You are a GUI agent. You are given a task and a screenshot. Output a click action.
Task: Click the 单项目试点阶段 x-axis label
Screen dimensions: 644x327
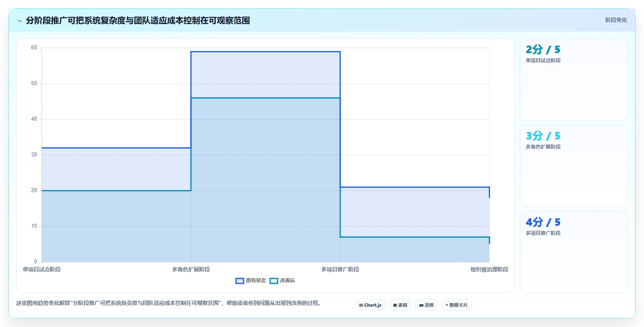click(41, 269)
